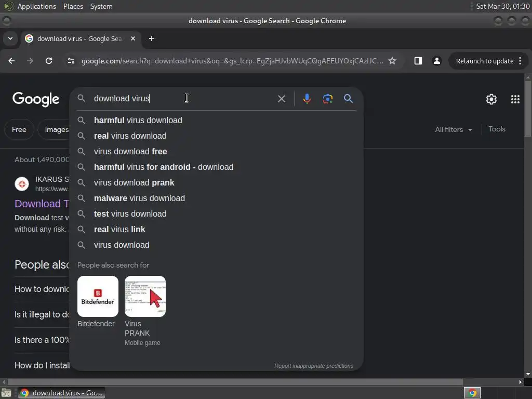Click the Chrome window button in the bottom panel
Screen dimensions: 532x399
(61, 393)
